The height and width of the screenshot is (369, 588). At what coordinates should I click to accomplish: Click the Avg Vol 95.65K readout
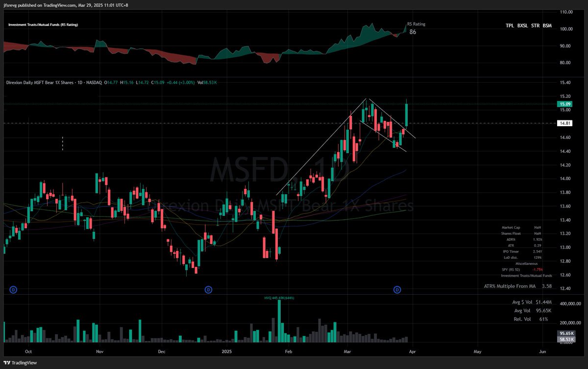pyautogui.click(x=532, y=311)
